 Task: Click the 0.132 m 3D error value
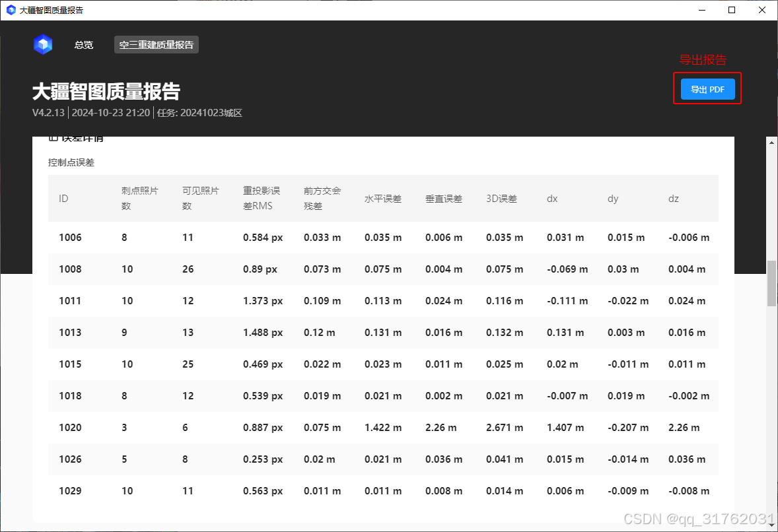[505, 333]
